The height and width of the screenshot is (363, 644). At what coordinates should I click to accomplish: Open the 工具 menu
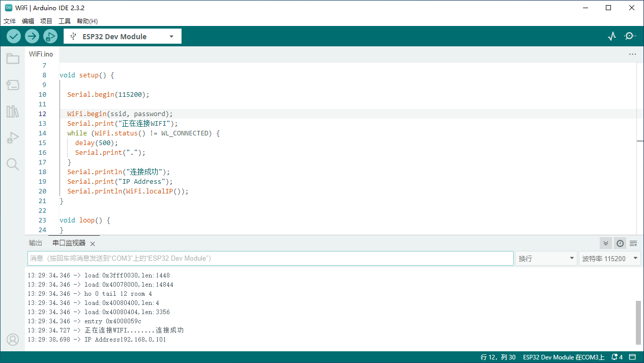pos(65,21)
